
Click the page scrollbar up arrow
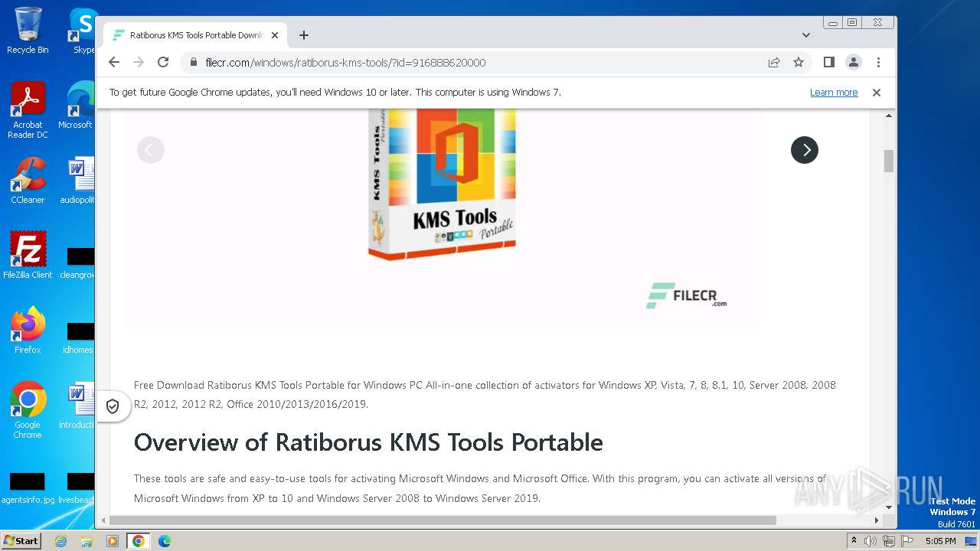point(889,116)
